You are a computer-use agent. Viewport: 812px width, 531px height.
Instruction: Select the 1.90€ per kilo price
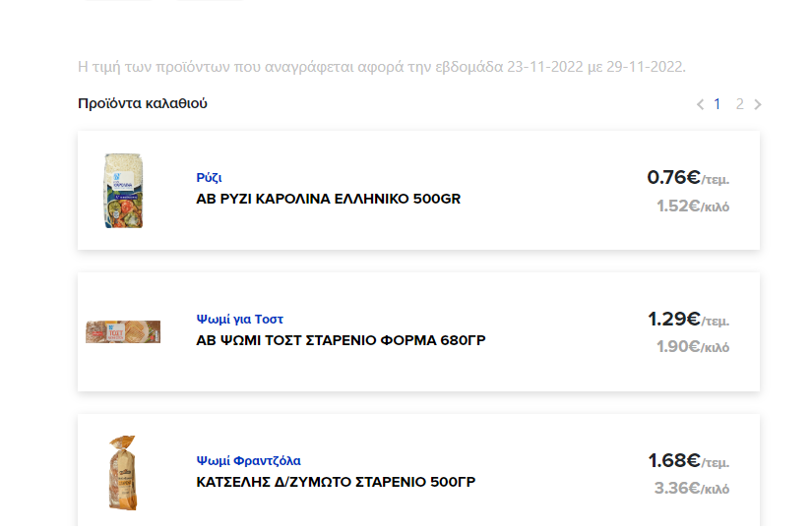click(693, 347)
